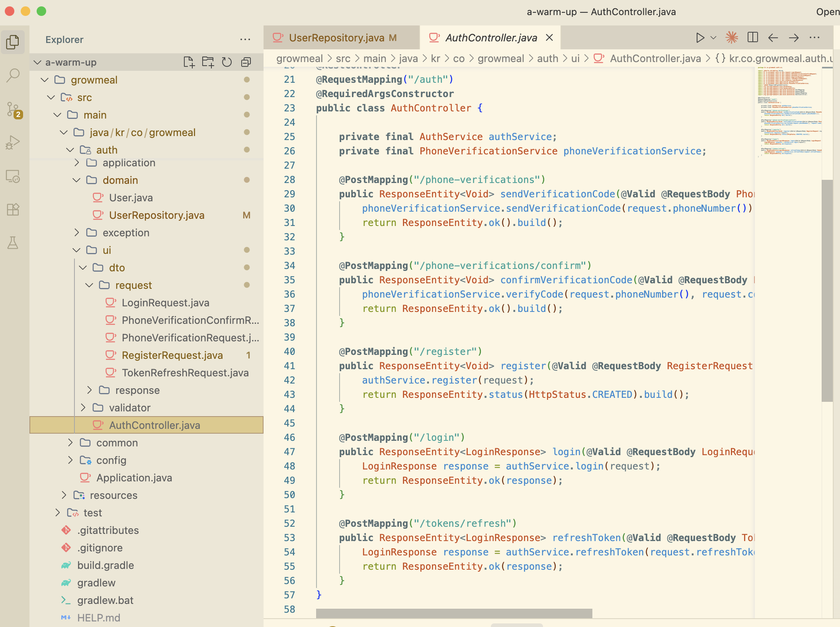Viewport: 840px width, 627px height.
Task: Switch to the UserRepository.java tab
Action: pyautogui.click(x=336, y=38)
